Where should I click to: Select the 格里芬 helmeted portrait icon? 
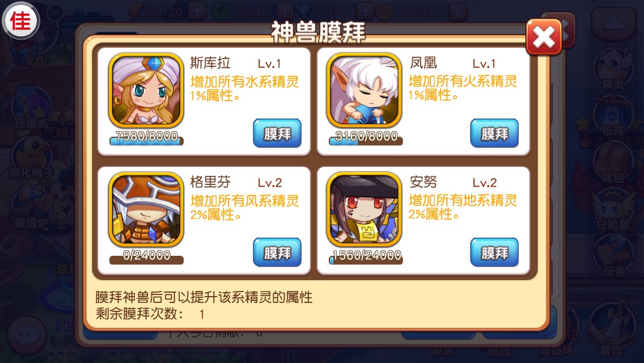tap(146, 209)
